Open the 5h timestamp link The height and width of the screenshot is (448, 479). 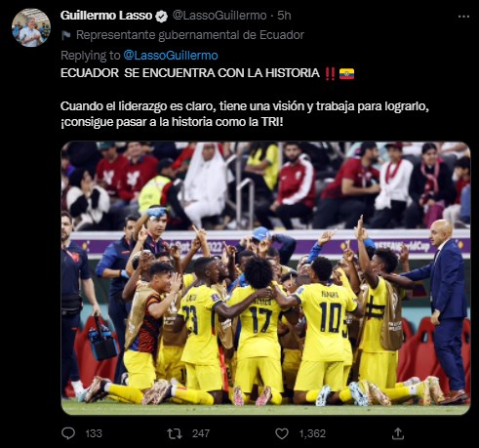point(284,16)
